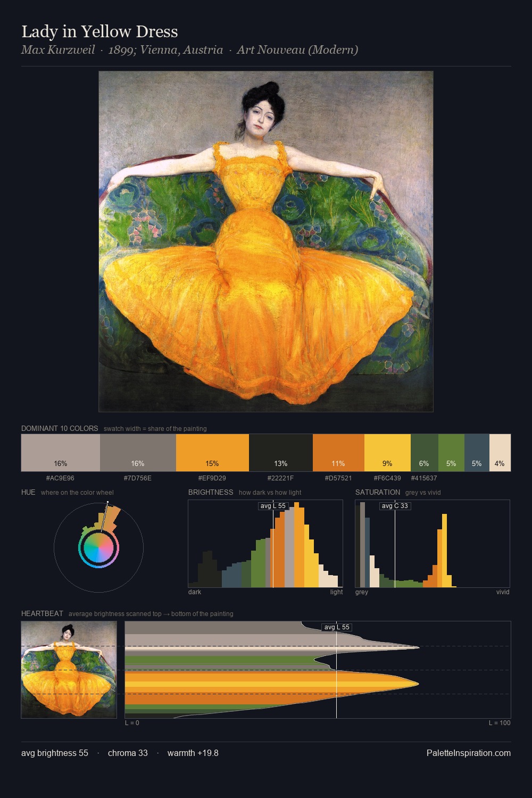Click the 'BRIGHTNESS' section heading
This screenshot has height=798, width=532.
(211, 492)
